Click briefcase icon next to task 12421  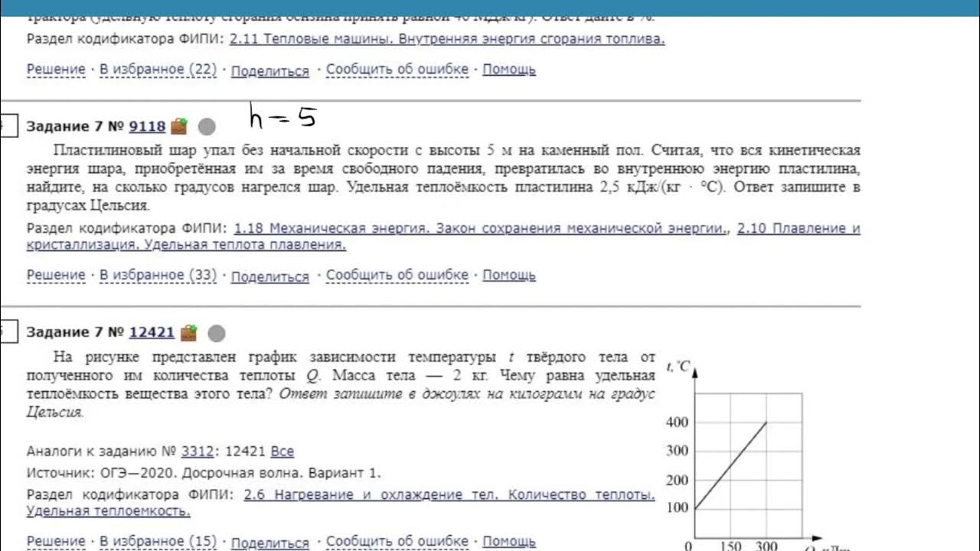(188, 332)
